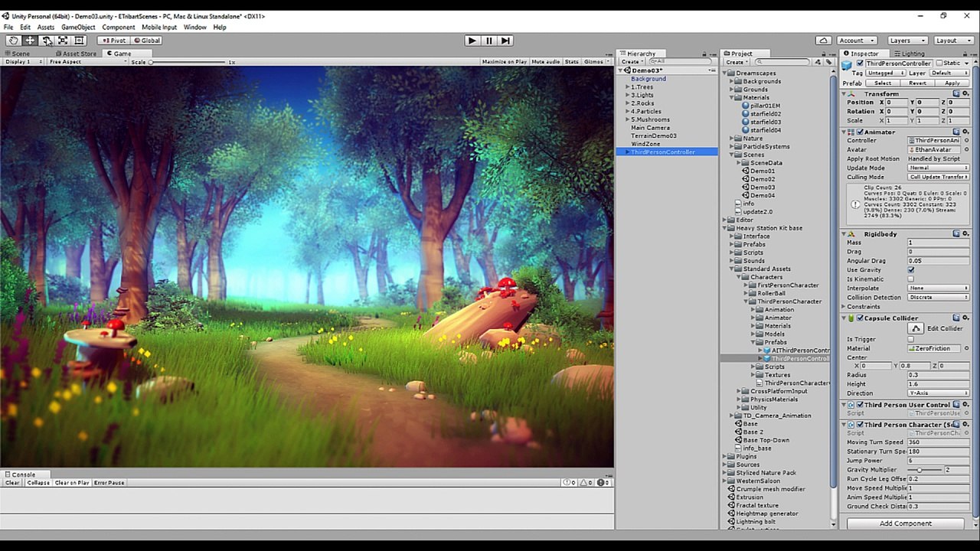Select the Rect transform tool
Image resolution: width=980 pixels, height=551 pixels.
coord(79,41)
